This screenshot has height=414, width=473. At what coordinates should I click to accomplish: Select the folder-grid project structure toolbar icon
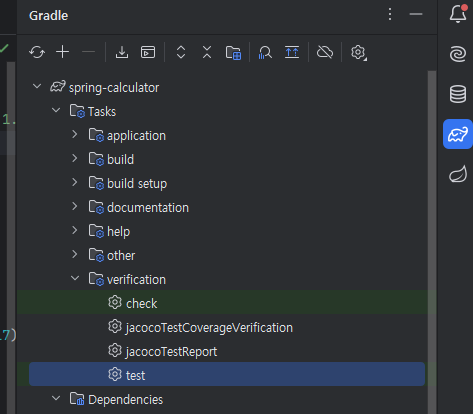(x=233, y=53)
